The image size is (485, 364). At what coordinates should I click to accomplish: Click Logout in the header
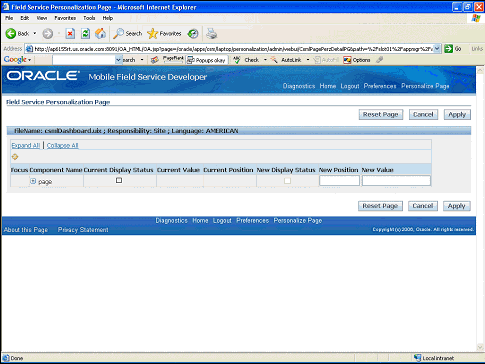coord(350,86)
